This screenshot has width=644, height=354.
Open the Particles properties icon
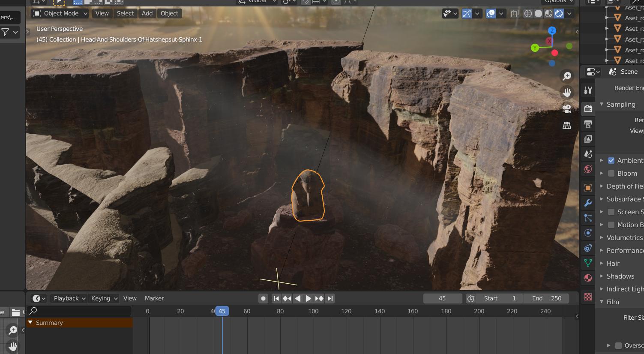pyautogui.click(x=588, y=218)
